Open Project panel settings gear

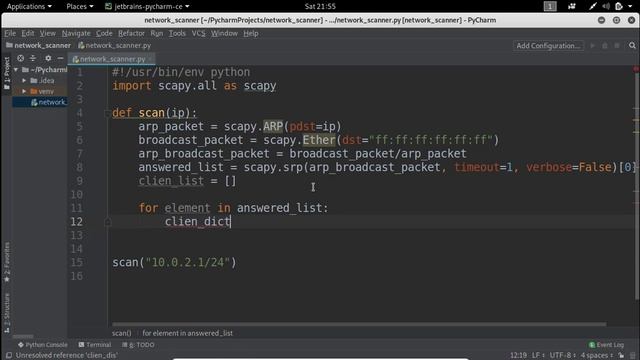(48, 58)
